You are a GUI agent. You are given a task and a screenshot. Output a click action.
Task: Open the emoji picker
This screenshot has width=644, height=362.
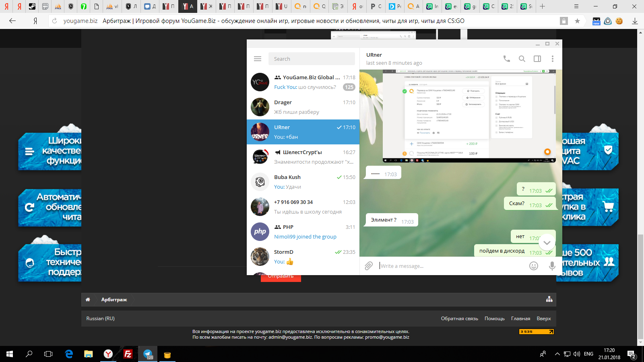(x=533, y=266)
